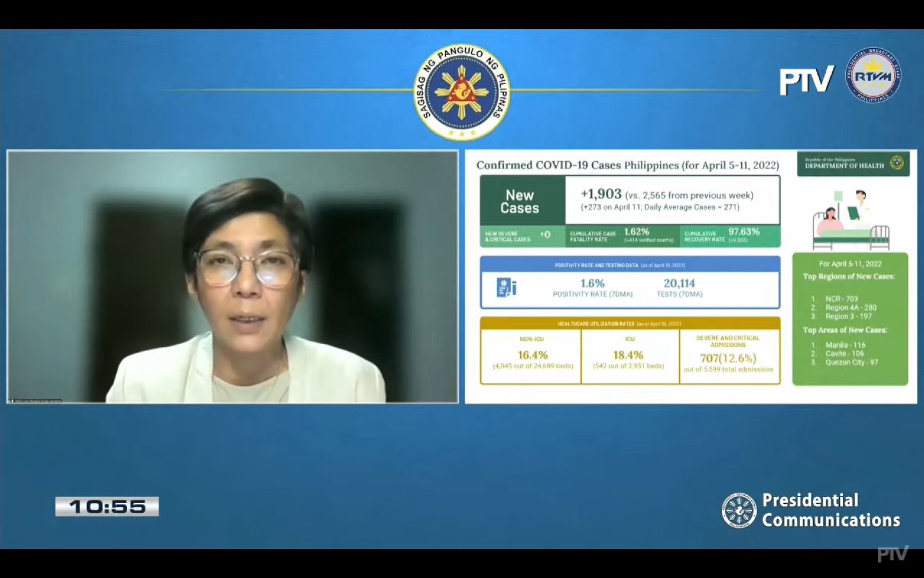924x578 pixels.
Task: Click the 10:55 timestamp display
Action: (107, 507)
